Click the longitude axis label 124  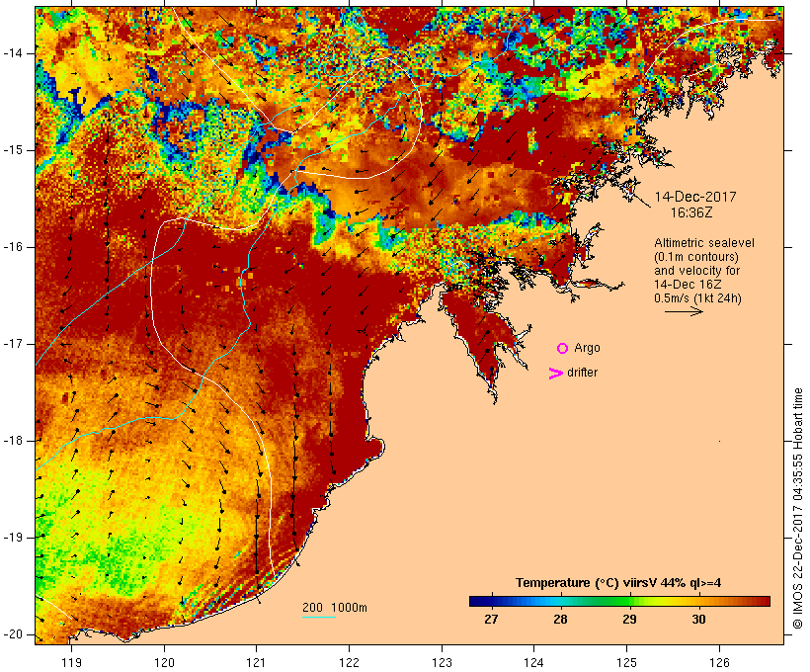click(x=533, y=662)
